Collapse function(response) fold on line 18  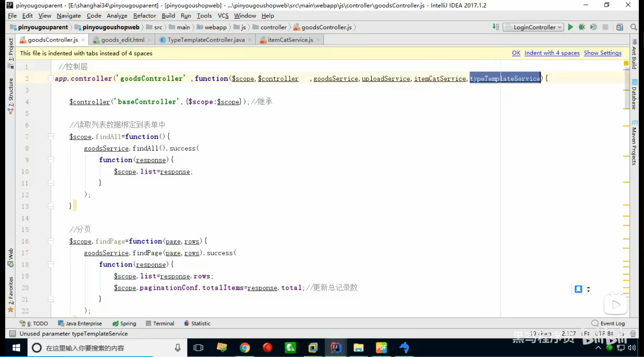click(51, 264)
